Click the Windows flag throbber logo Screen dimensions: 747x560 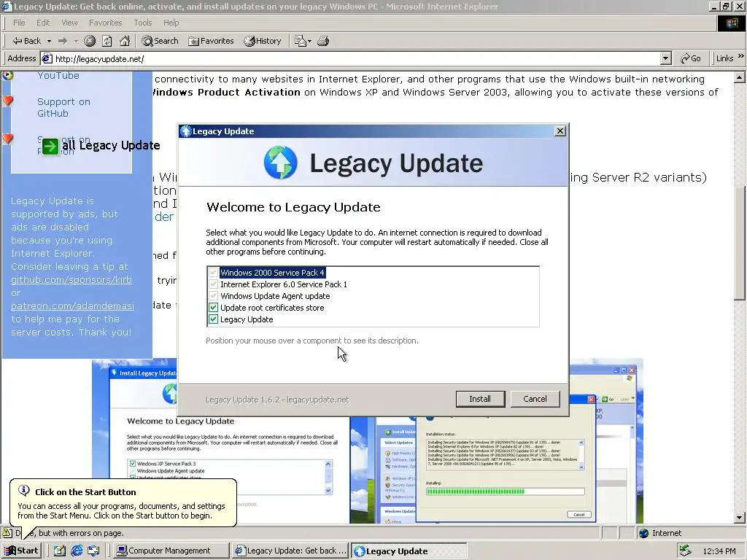[x=731, y=23]
